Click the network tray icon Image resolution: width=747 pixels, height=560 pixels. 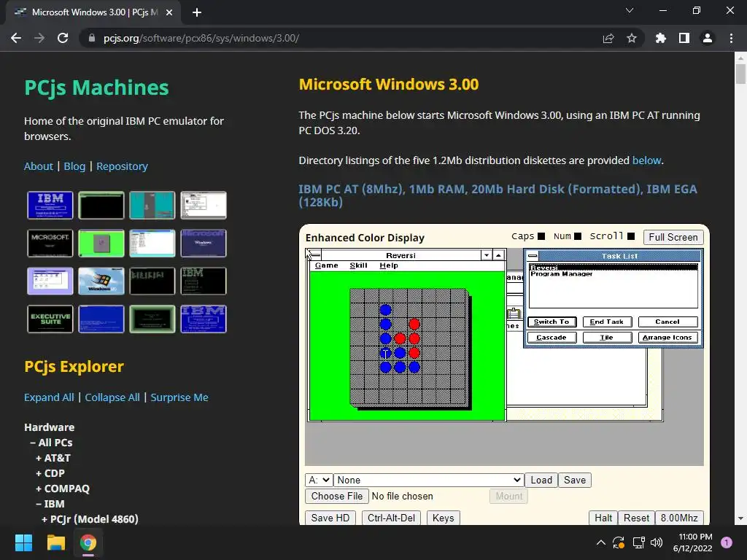pos(638,542)
